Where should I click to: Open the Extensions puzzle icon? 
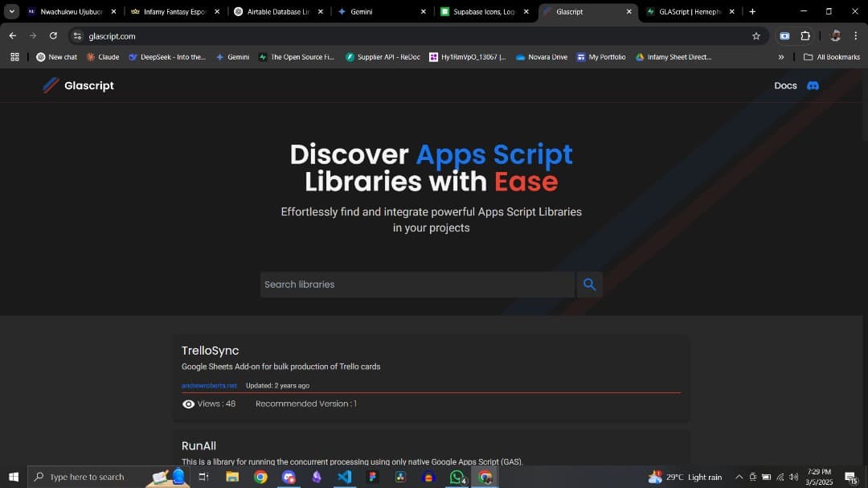tap(805, 36)
